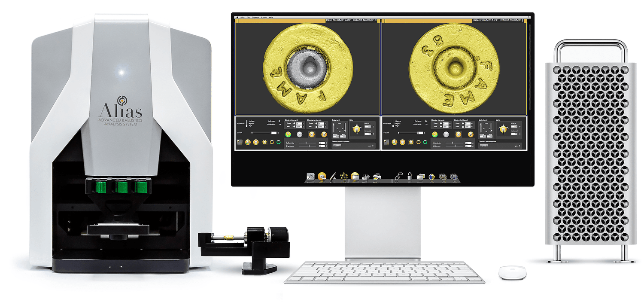Select the toolbox icon in the dock
Screen dimensions: 644x305
point(366,177)
